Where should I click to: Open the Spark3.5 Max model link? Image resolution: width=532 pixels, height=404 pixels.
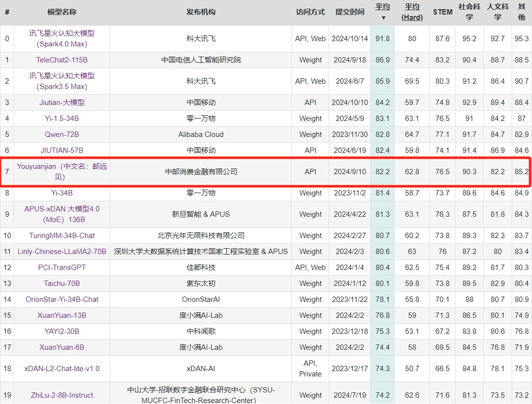[62, 81]
